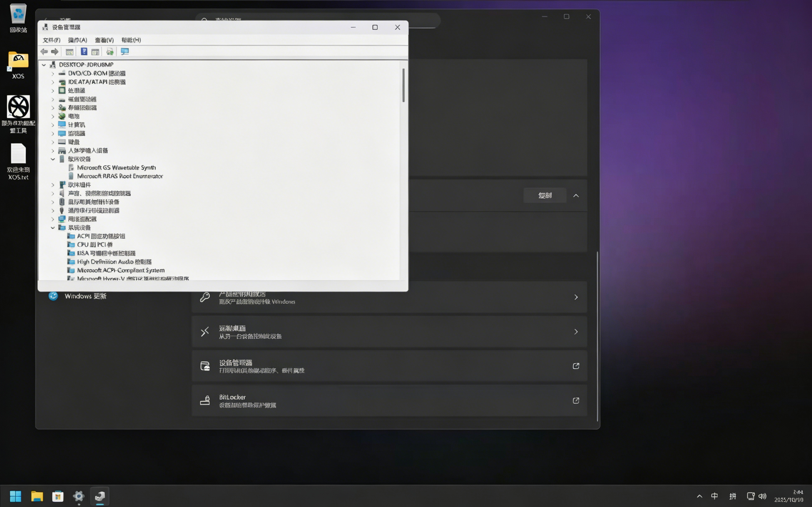Go to Windows 更新 in Settings sidebar
Screen dimensions: 812x507
point(77,296)
